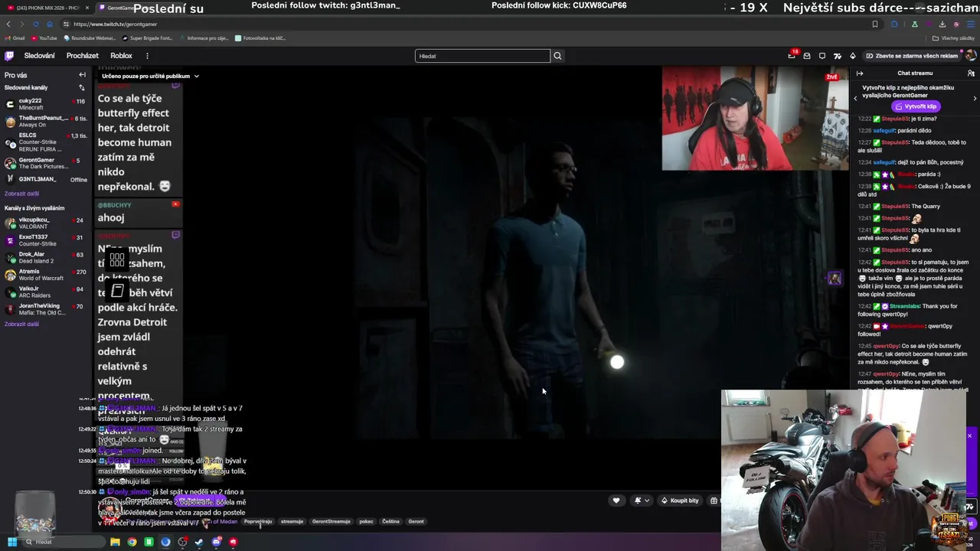980x551 pixels.
Task: Click the twitch.tv address bar
Action: point(459,24)
